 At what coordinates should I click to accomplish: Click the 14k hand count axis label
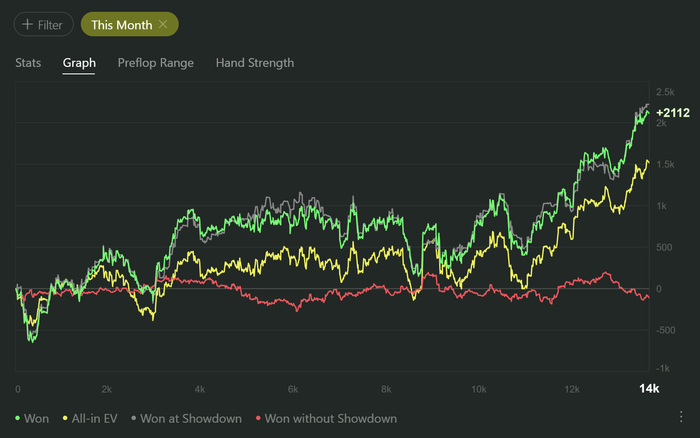(x=649, y=388)
